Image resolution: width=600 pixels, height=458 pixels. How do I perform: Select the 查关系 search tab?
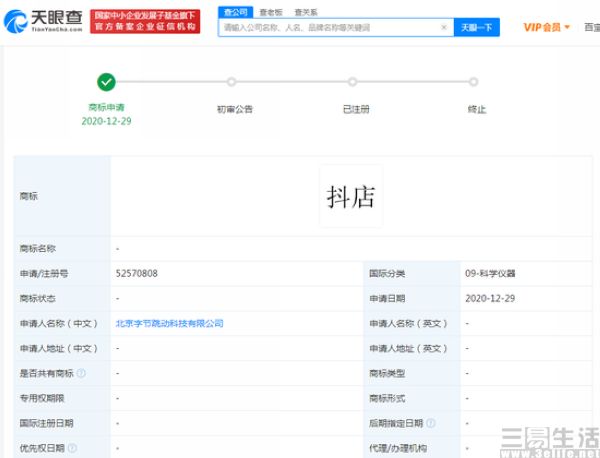click(306, 12)
